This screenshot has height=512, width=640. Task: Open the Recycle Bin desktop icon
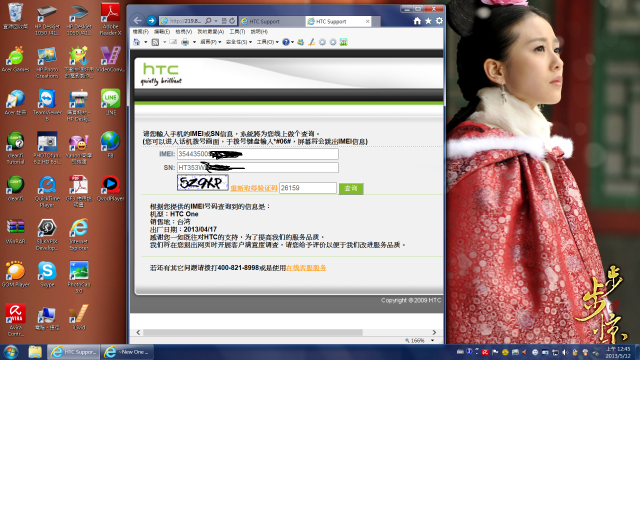pyautogui.click(x=16, y=16)
